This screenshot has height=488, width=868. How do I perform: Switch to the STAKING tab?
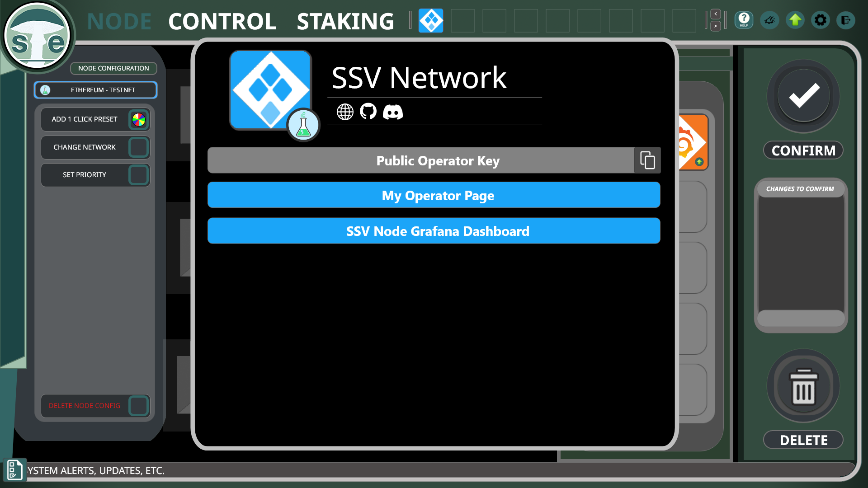345,21
